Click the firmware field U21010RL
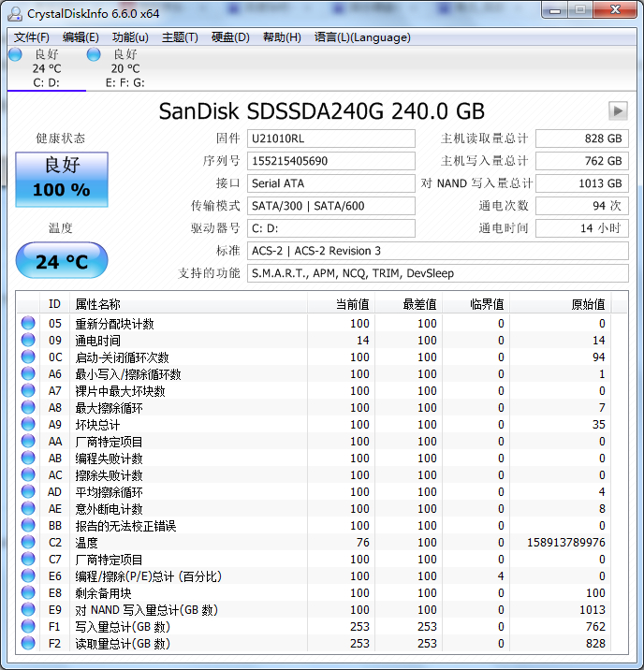This screenshot has width=644, height=670. tap(331, 138)
